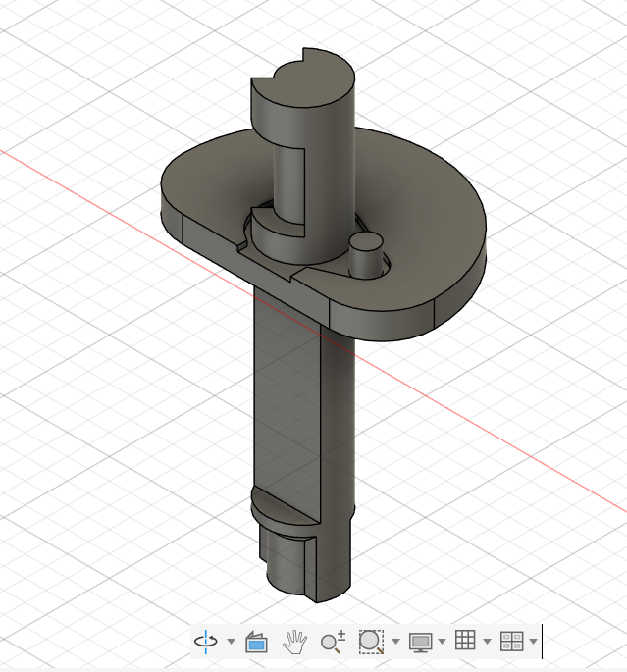The height and width of the screenshot is (672, 627).
Task: Select the small pin on the flange
Action: 365,259
